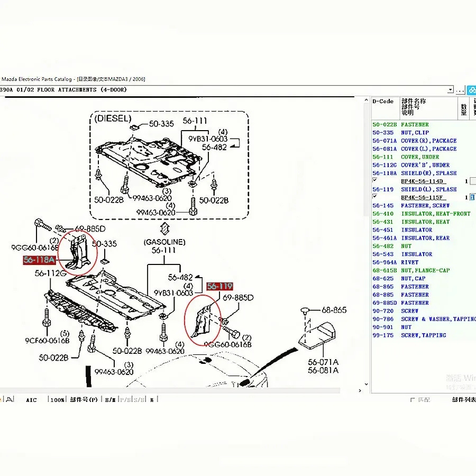Open the 100% zoom selector
Image resolution: width=476 pixels, height=476 pixels.
coord(57,400)
